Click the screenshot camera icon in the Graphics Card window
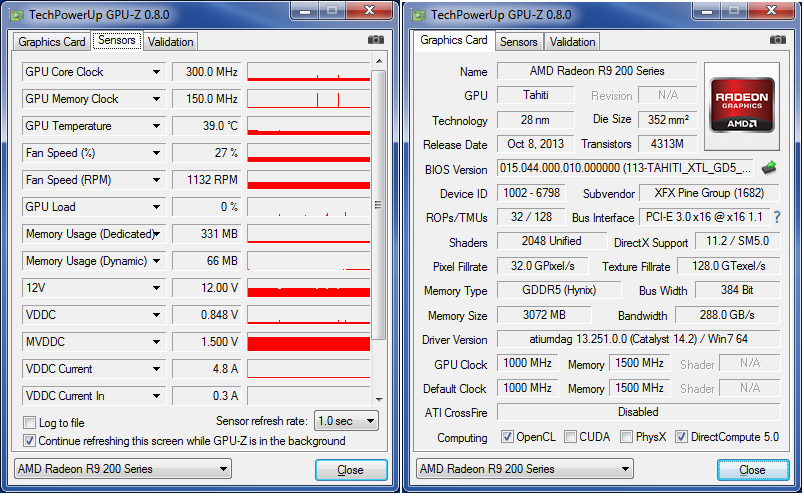This screenshot has height=496, width=804. [778, 40]
